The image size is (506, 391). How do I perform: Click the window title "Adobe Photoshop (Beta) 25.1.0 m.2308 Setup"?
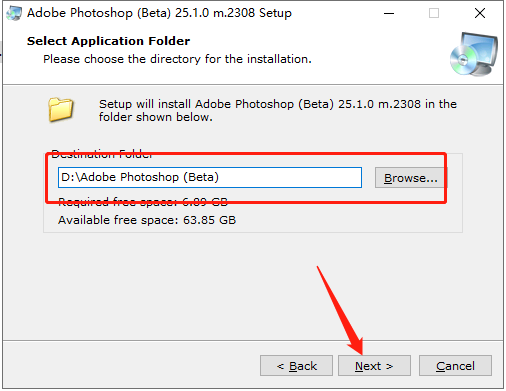click(x=159, y=13)
